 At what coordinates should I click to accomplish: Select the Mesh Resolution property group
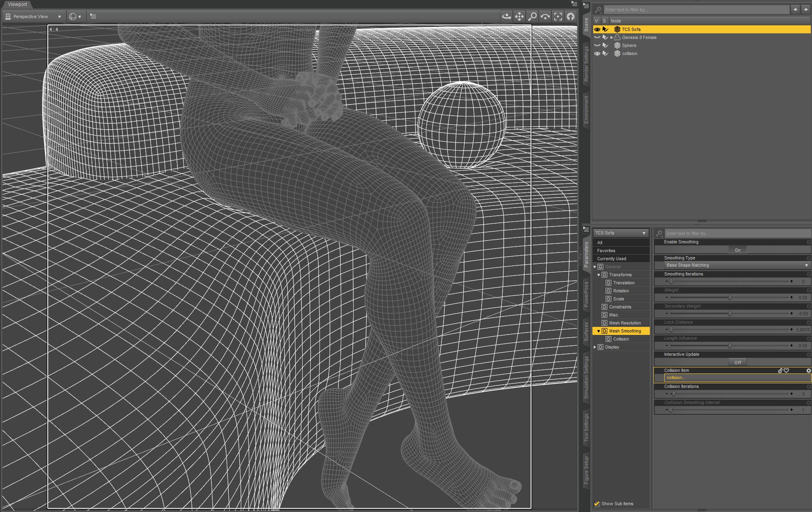point(625,323)
